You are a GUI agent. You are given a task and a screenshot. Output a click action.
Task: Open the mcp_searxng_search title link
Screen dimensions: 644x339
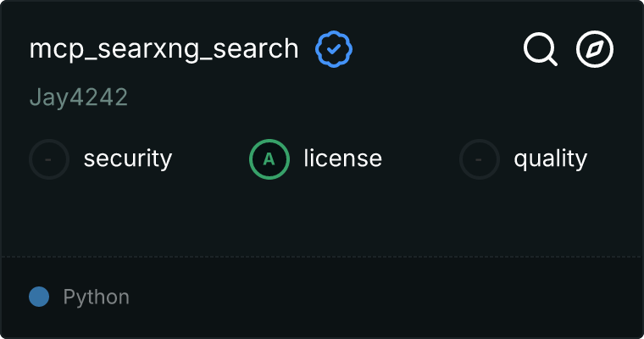(x=164, y=49)
